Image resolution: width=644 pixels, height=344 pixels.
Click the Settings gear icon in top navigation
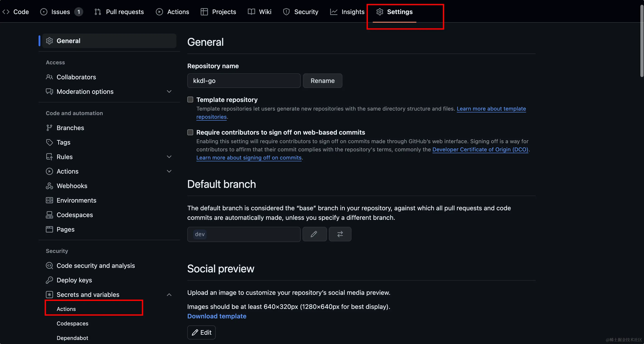coord(380,12)
